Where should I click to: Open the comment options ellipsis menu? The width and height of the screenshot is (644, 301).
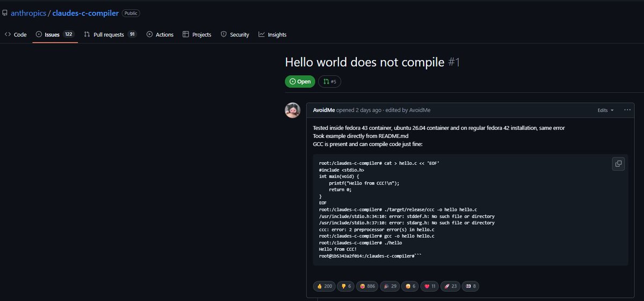click(627, 110)
